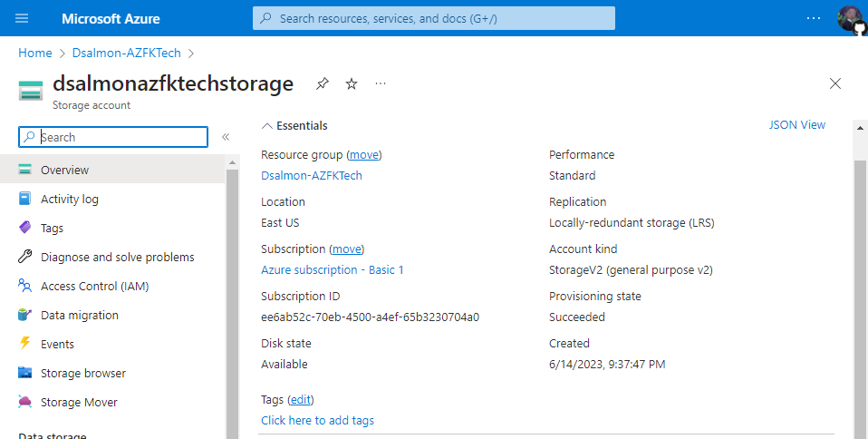Open Dsalmon-AZFKTech resource group link
The width and height of the screenshot is (868, 439).
312,176
